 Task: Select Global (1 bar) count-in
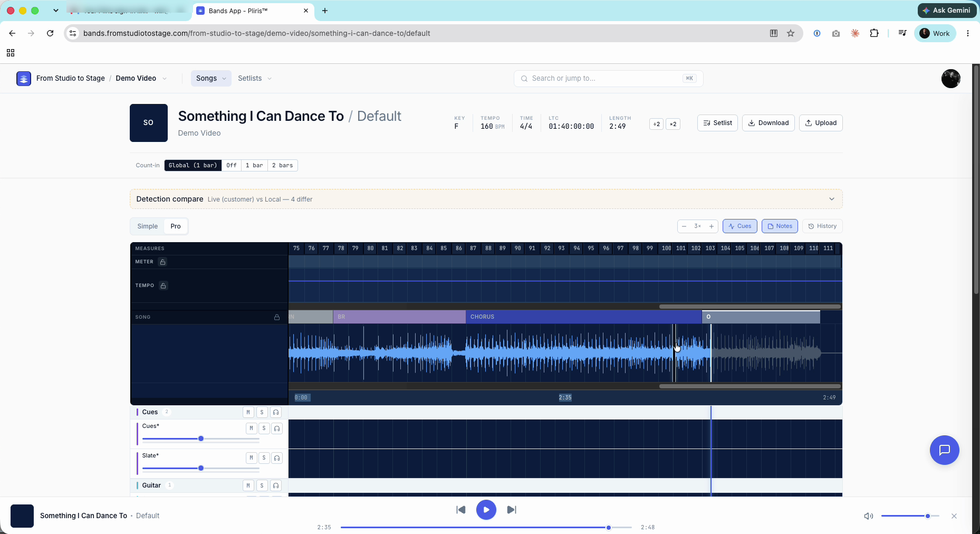click(193, 166)
